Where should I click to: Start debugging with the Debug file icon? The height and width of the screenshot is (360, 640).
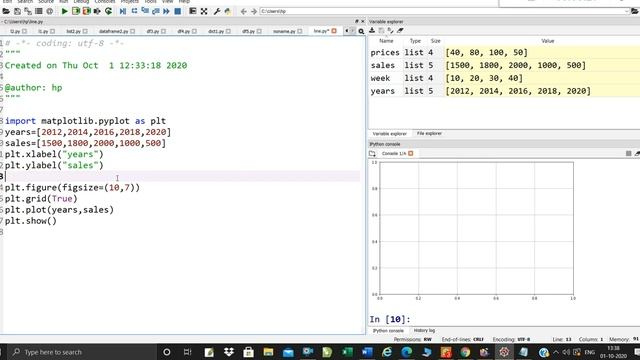pyautogui.click(x=122, y=11)
